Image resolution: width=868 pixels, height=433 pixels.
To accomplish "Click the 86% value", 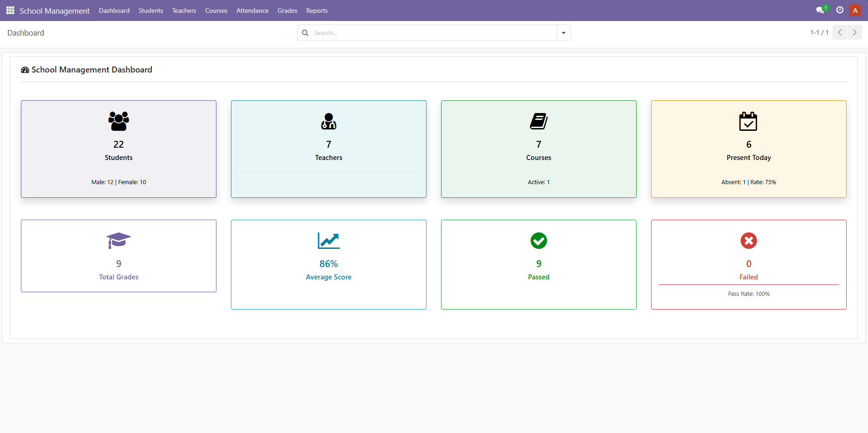I will [x=329, y=263].
